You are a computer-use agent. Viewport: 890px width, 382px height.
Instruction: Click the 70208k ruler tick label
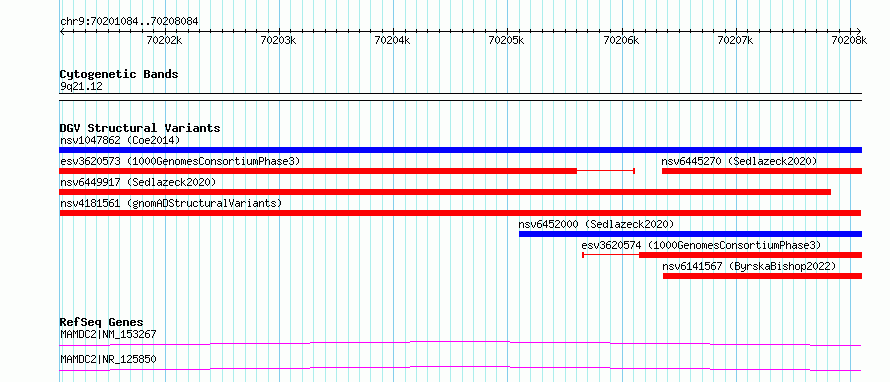[x=850, y=40]
